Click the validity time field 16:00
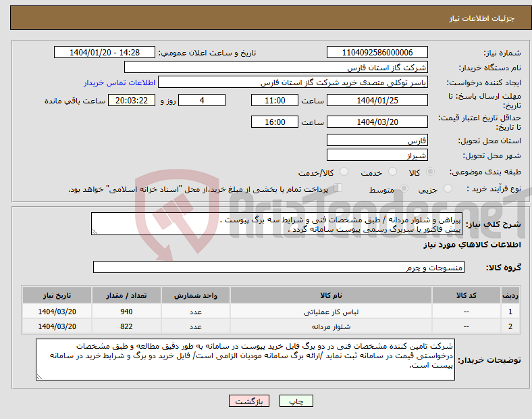 (x=275, y=122)
